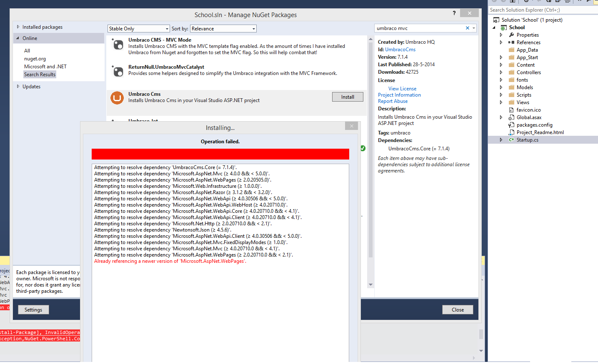Click the Content folder icon
This screenshot has height=364, width=598.
click(x=511, y=65)
